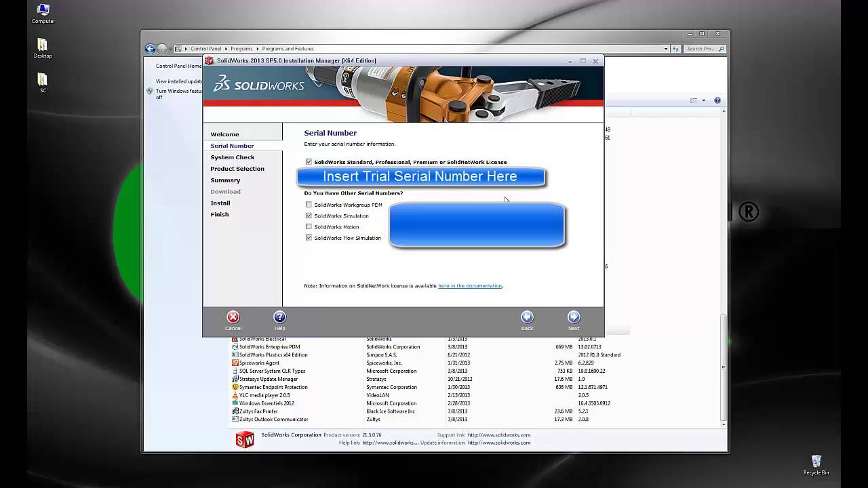Select Install step in installer sidebar

coord(220,203)
